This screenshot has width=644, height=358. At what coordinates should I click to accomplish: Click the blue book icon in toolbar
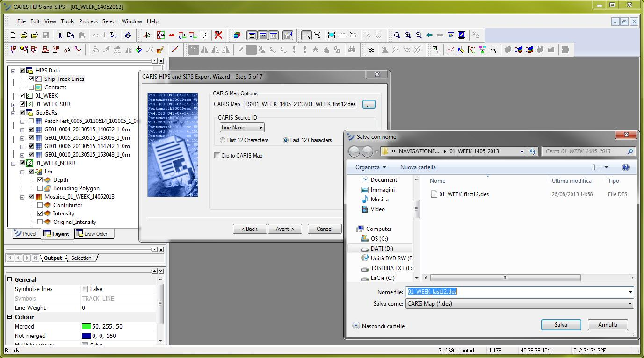[x=128, y=35]
